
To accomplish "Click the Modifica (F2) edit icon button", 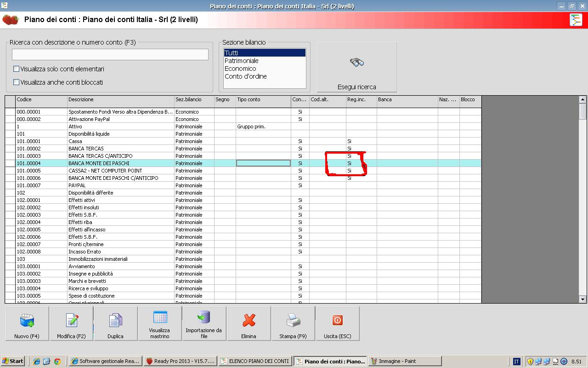I will click(71, 323).
